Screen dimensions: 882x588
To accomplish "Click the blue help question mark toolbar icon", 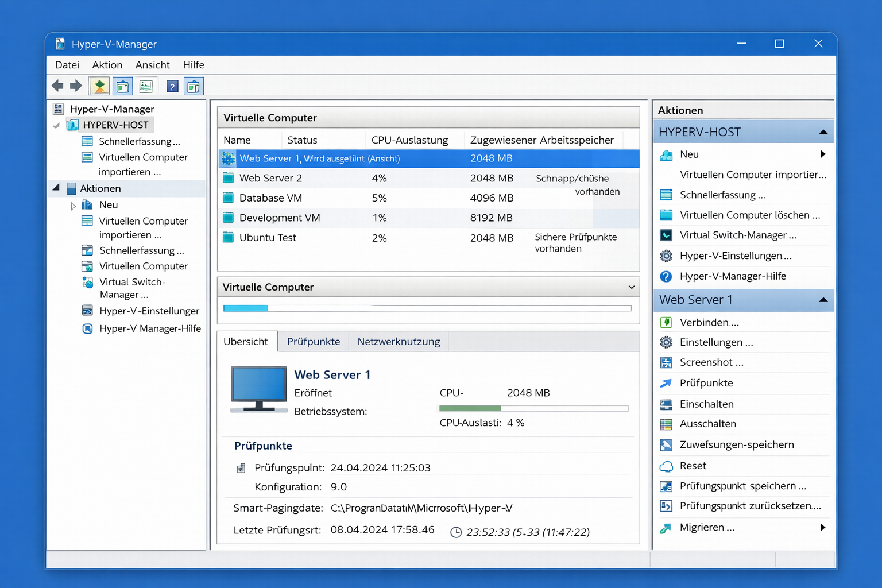I will (172, 87).
